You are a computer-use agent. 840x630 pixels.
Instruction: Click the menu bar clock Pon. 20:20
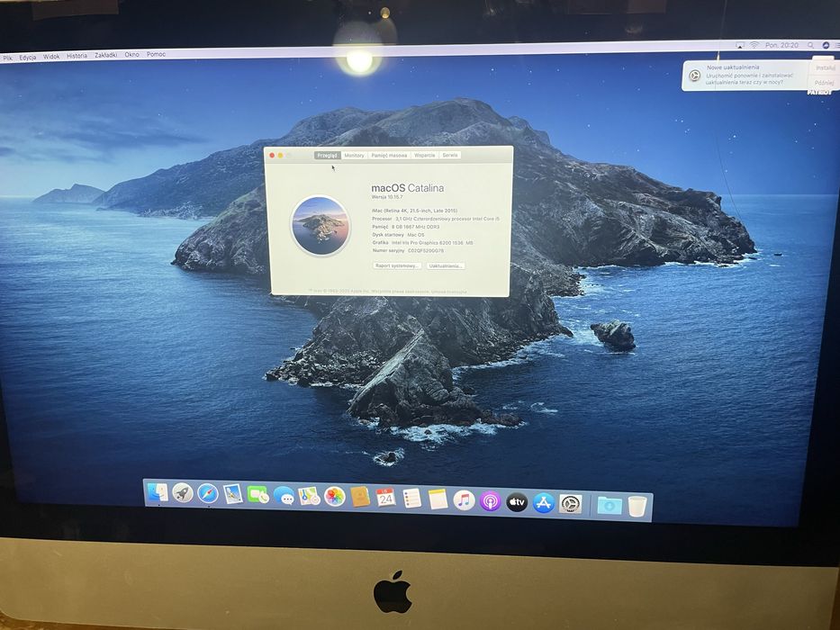click(782, 46)
